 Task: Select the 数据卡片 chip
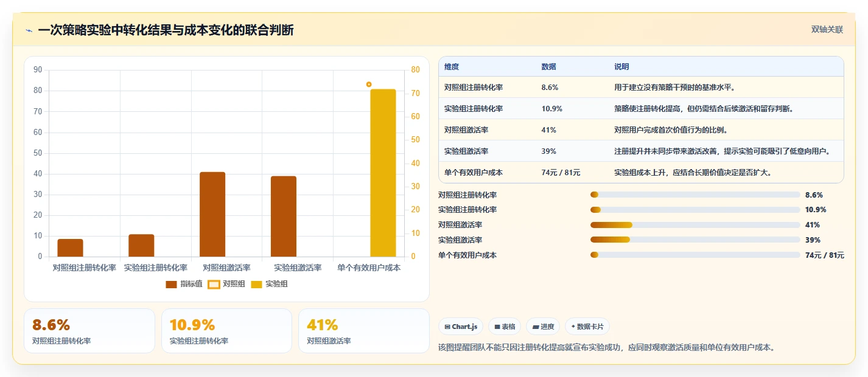(587, 327)
